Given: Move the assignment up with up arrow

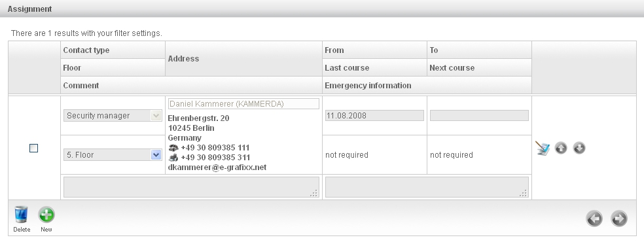Looking at the screenshot, I should pyautogui.click(x=561, y=148).
